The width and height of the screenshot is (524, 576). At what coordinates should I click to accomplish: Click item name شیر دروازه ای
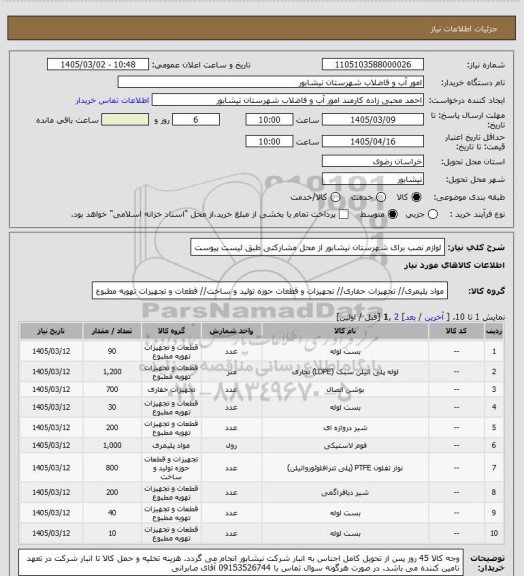tap(345, 428)
